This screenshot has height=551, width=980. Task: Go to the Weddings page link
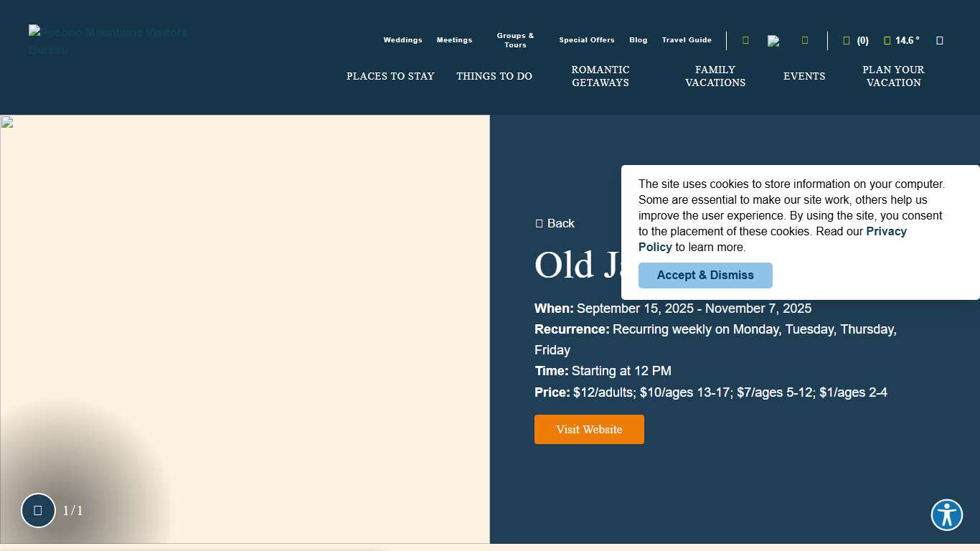(402, 40)
